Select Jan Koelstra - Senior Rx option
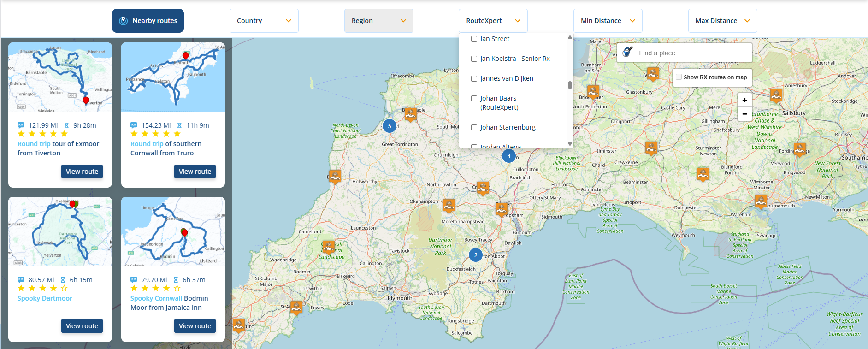This screenshot has height=349, width=868. click(474, 59)
